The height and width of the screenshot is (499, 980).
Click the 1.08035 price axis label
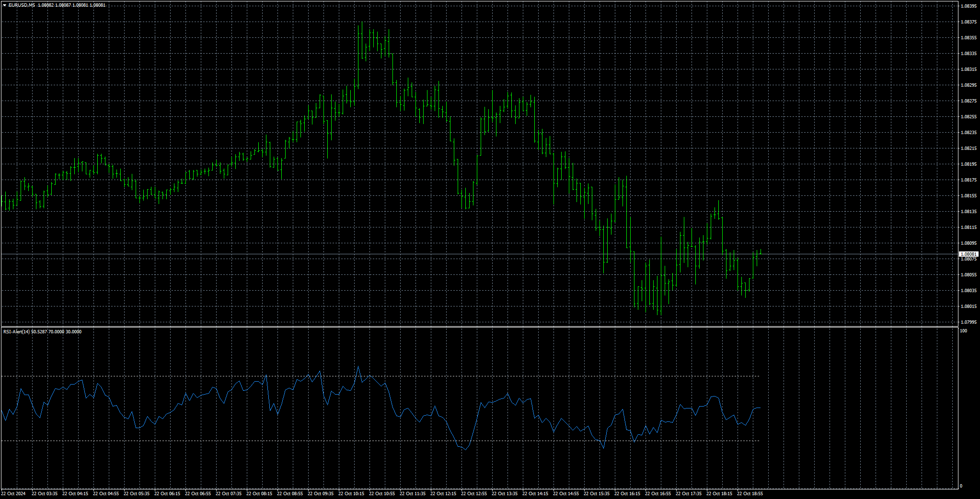969,291
